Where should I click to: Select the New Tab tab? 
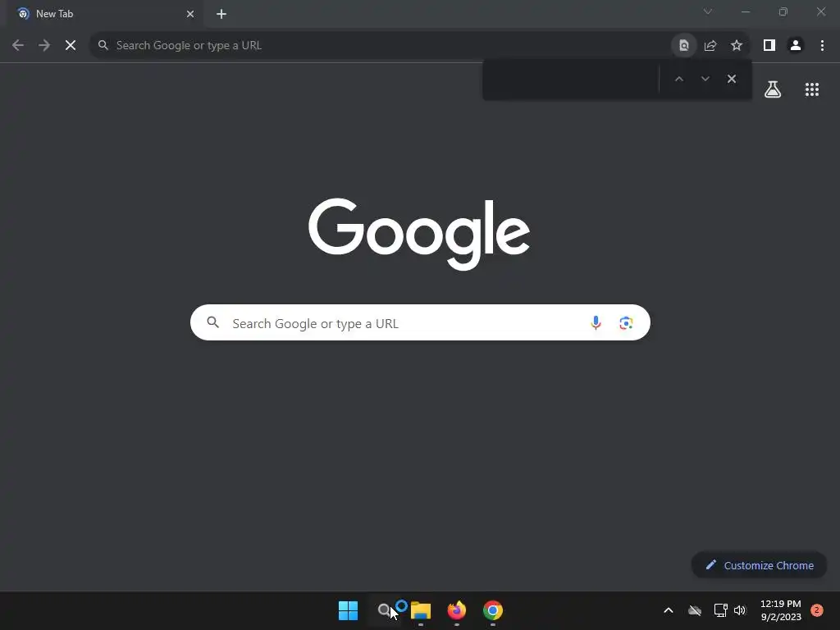tap(104, 14)
